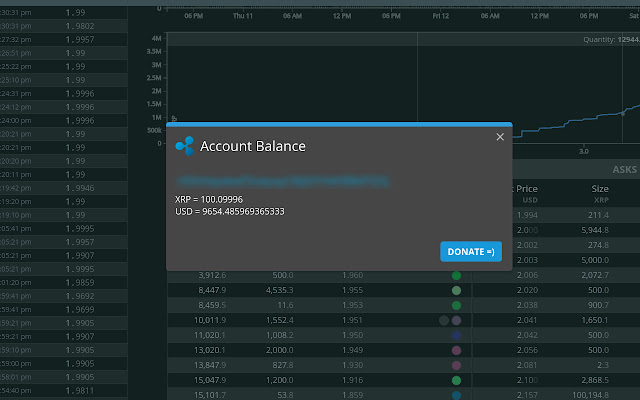Screen dimensions: 640x400
Task: Click the Ripple logo in the dialog header
Action: pyautogui.click(x=184, y=146)
